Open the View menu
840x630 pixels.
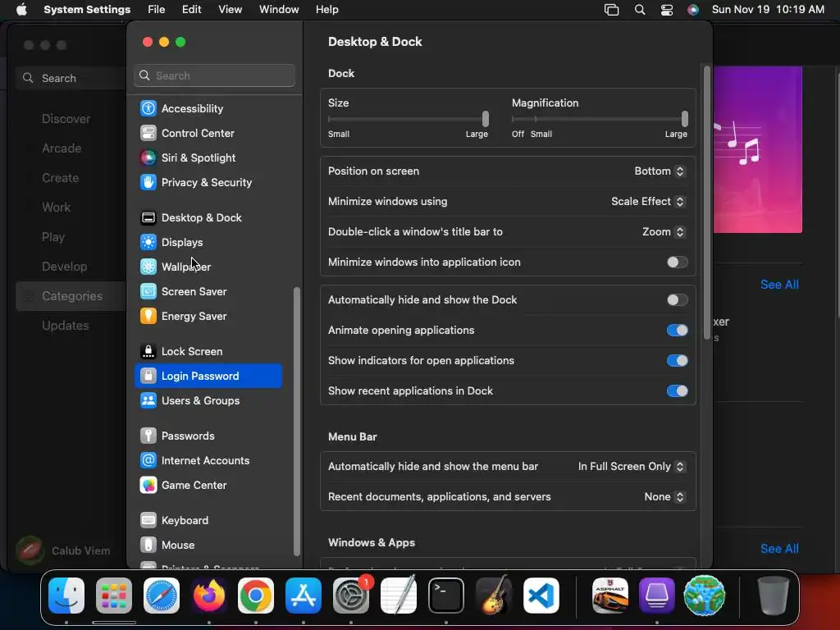point(231,10)
